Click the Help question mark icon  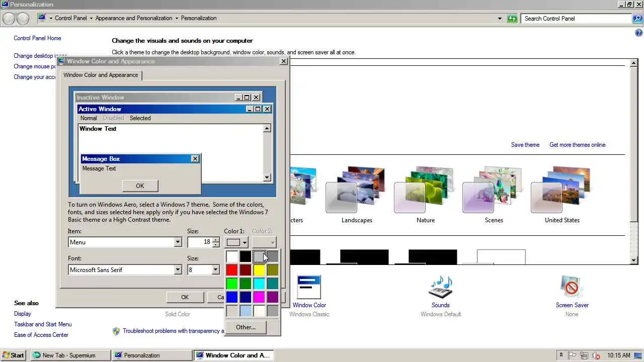pos(639,33)
